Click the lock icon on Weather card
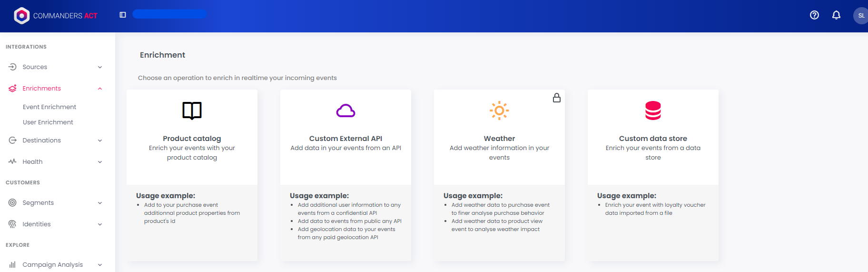The width and height of the screenshot is (868, 272). point(556,98)
